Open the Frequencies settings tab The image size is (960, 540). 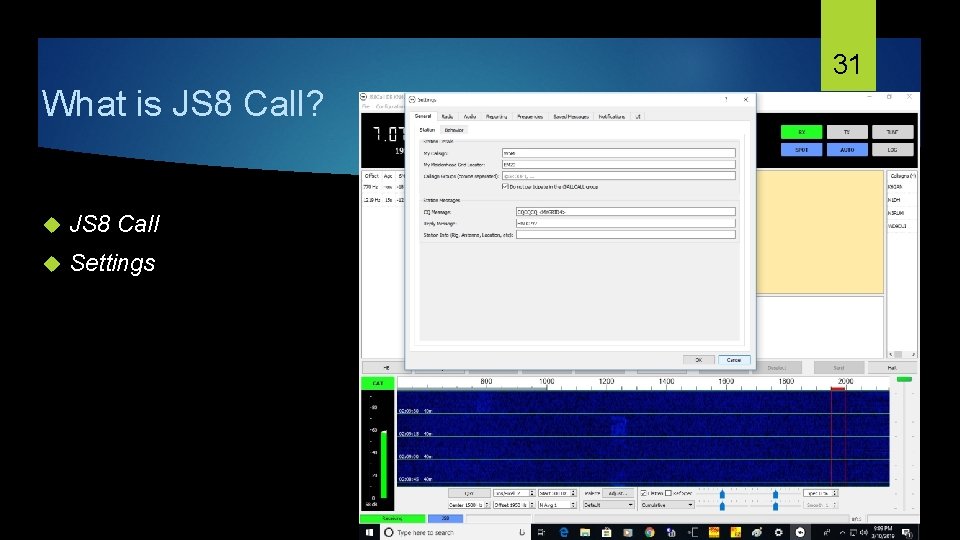pyautogui.click(x=530, y=116)
